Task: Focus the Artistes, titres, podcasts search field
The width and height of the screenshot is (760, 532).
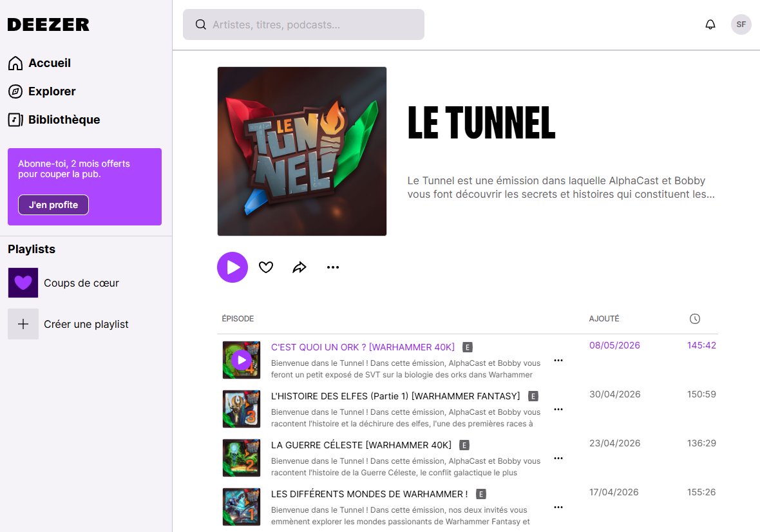Action: (303, 24)
